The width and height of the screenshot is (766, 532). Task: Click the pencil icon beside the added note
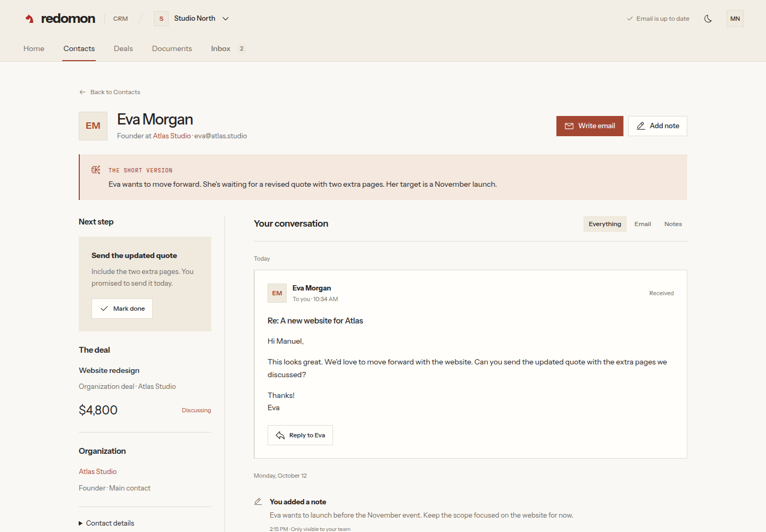pyautogui.click(x=258, y=502)
